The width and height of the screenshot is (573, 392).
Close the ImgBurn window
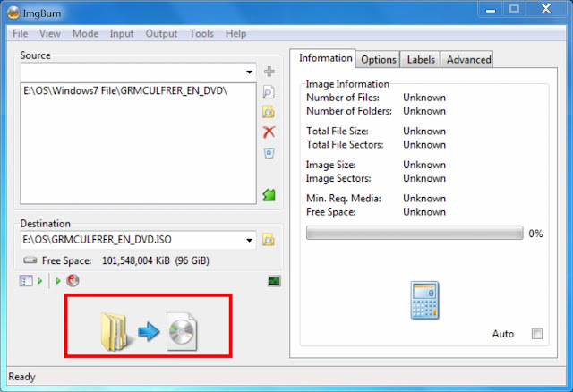[x=546, y=9]
